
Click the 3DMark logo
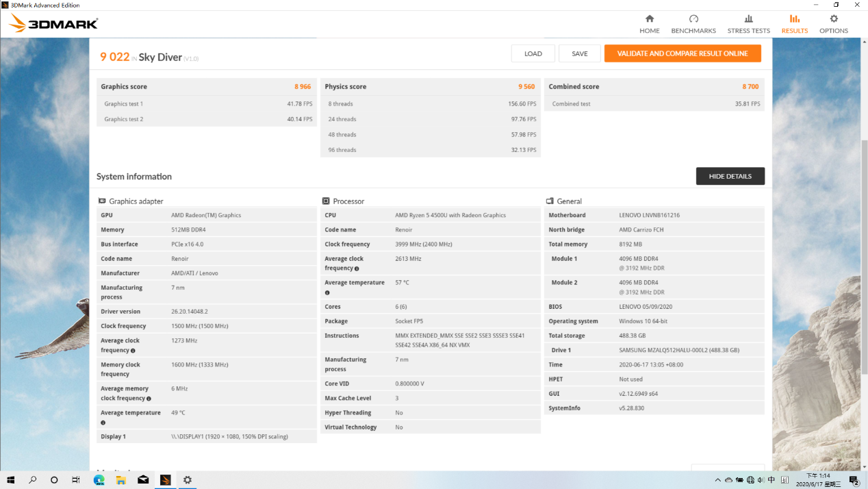pos(53,24)
